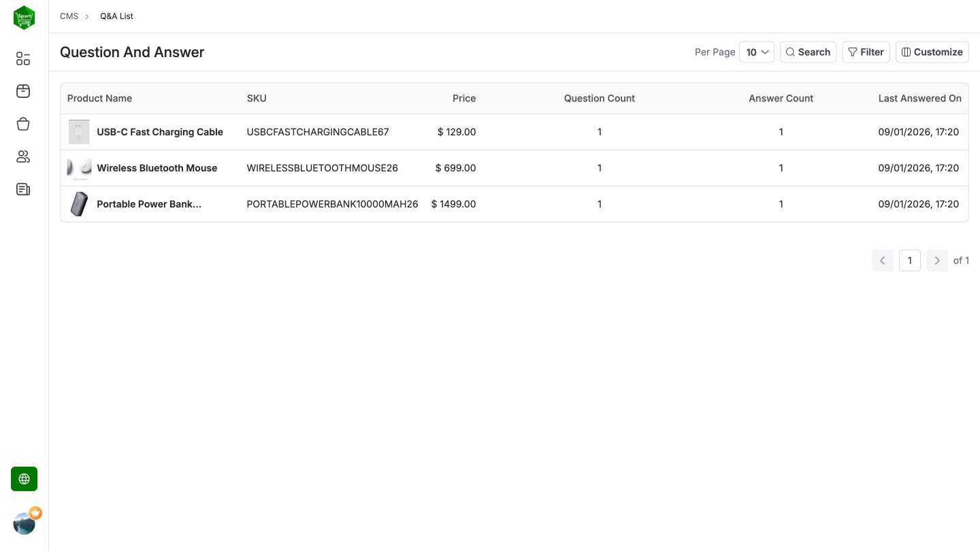Click the previous page chevron in pagination
Viewport: 980px width, 551px height.
coord(883,261)
